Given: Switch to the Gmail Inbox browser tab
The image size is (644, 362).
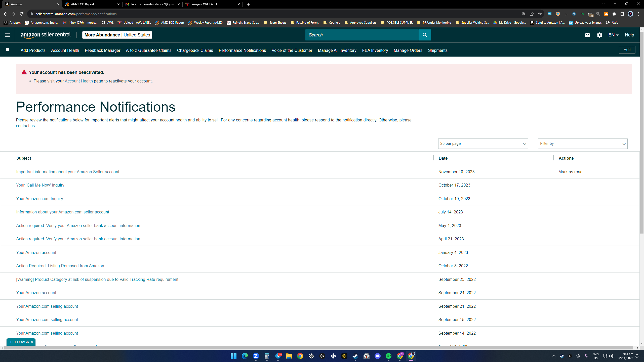Looking at the screenshot, I should 152,4.
